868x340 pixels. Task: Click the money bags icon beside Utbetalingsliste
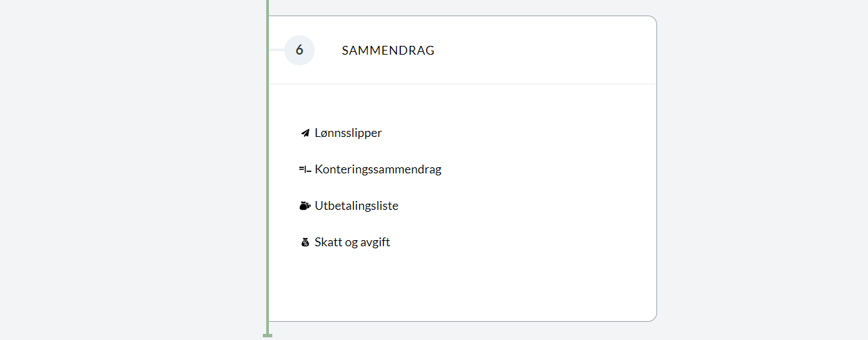(x=305, y=206)
